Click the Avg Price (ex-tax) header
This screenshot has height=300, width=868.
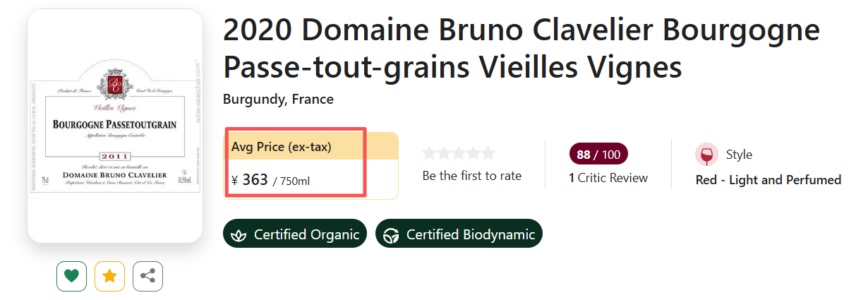point(282,147)
